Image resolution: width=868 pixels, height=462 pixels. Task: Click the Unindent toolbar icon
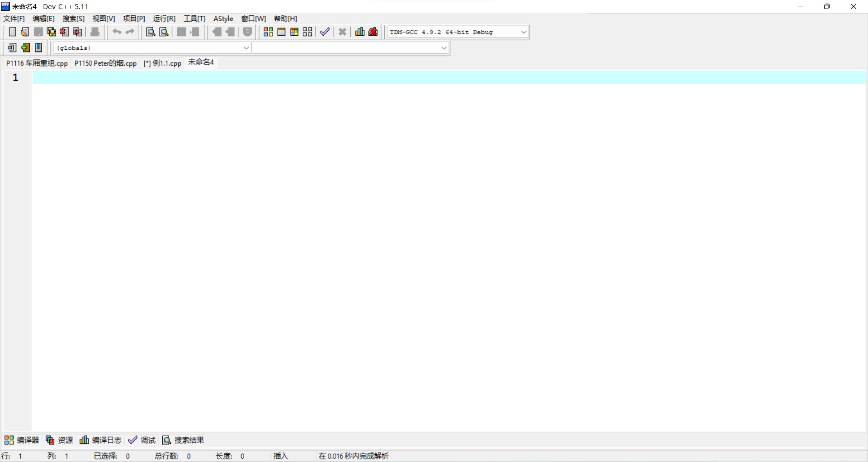click(194, 32)
